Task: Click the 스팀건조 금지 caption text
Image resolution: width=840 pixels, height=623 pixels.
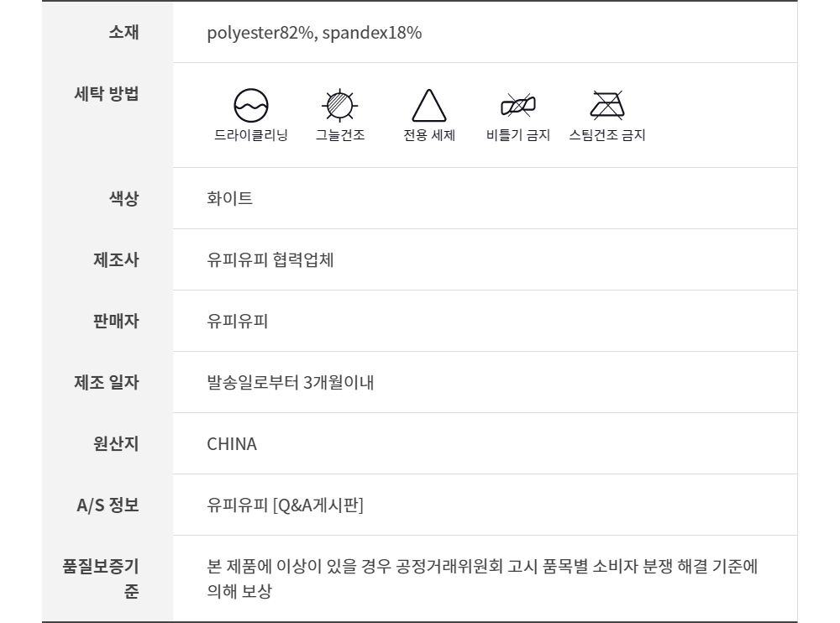Action: click(606, 136)
